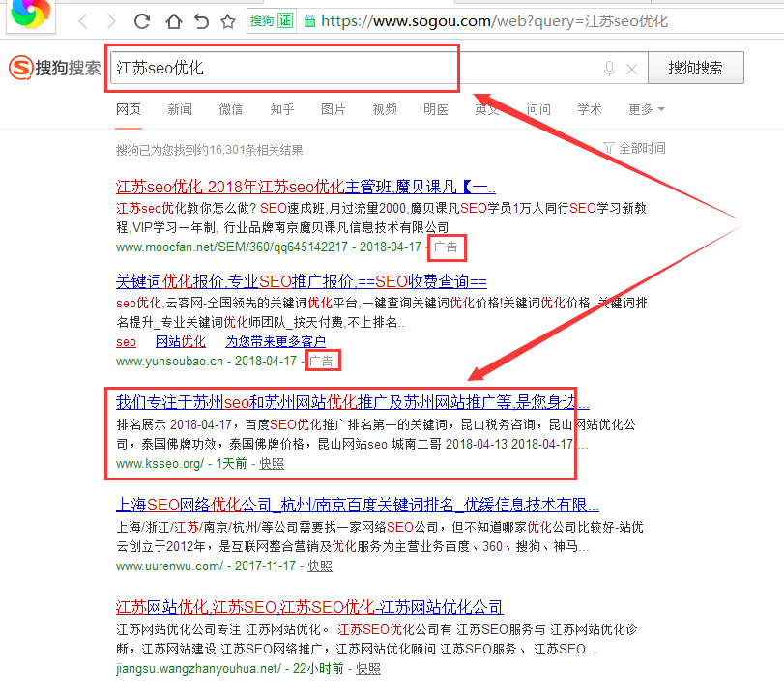Click 广告 label on the yunsoubao result

[x=321, y=361]
